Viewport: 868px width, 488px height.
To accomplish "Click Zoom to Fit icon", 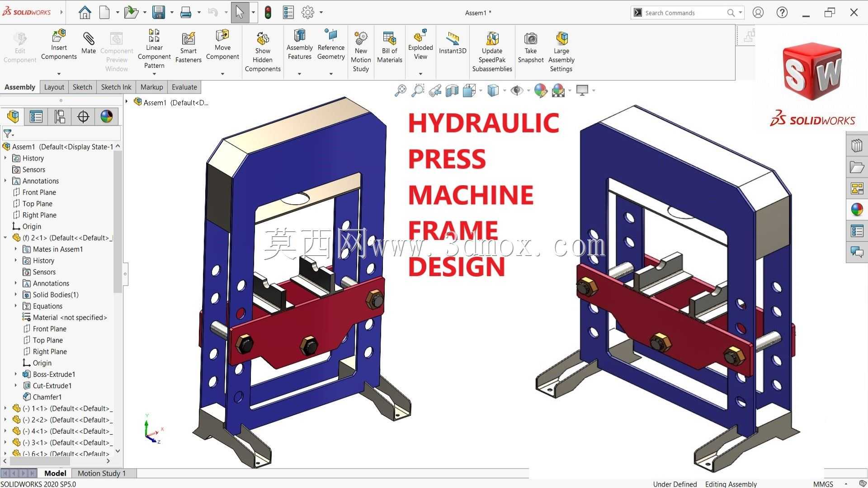I will [401, 91].
